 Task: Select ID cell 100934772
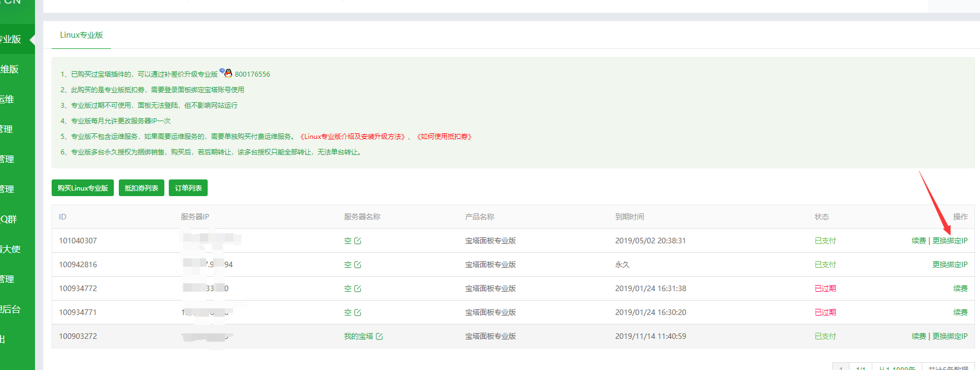point(78,289)
